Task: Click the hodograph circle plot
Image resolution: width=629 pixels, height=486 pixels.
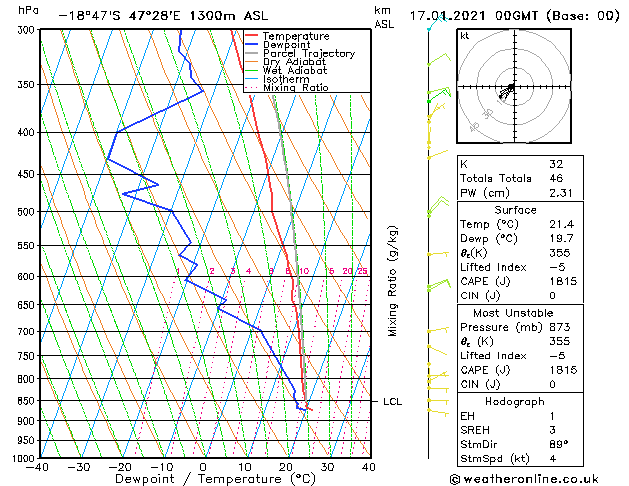Action: [x=511, y=88]
